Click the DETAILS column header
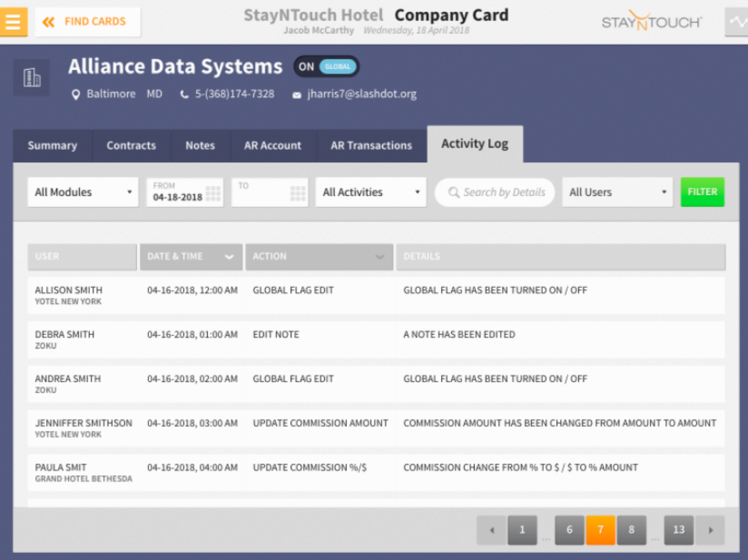The image size is (748, 560). 561,257
